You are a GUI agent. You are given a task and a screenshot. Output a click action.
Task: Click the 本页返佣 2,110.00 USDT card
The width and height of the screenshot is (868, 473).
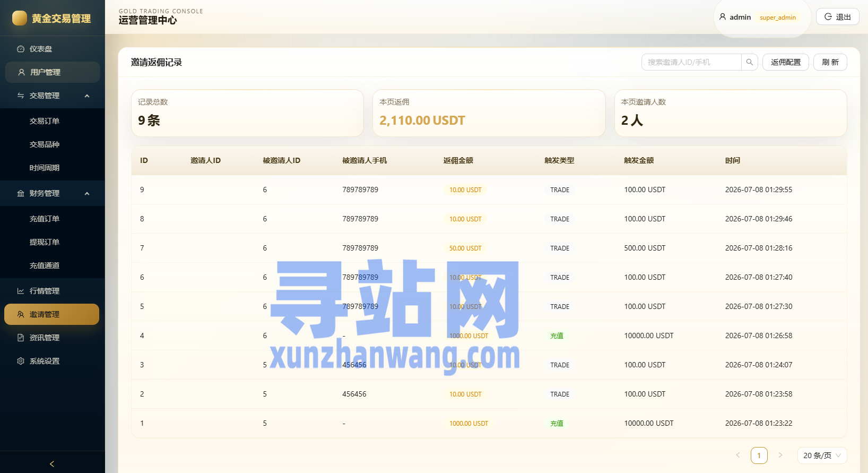pyautogui.click(x=489, y=113)
